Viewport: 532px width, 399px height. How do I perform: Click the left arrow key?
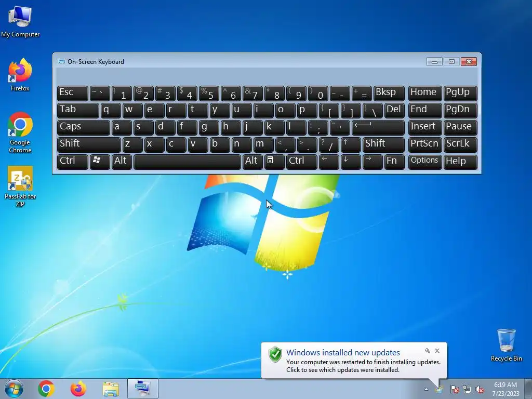[329, 162]
